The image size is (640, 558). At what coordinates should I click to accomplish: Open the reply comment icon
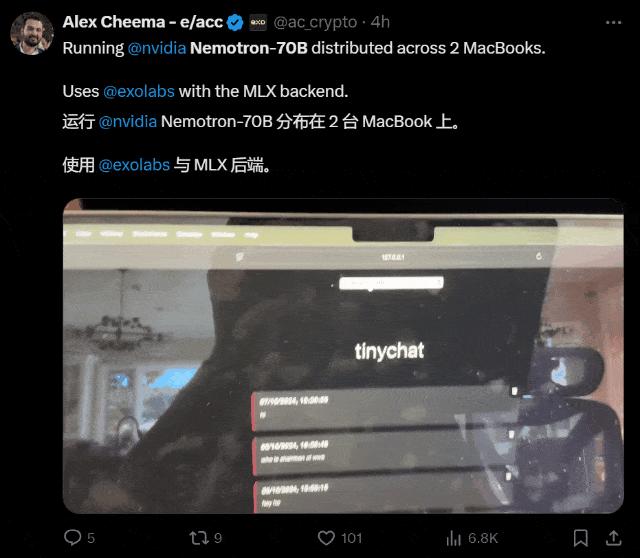coord(73,537)
